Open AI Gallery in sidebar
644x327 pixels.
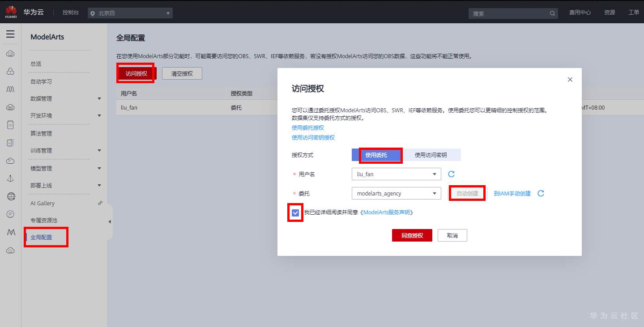tap(43, 203)
